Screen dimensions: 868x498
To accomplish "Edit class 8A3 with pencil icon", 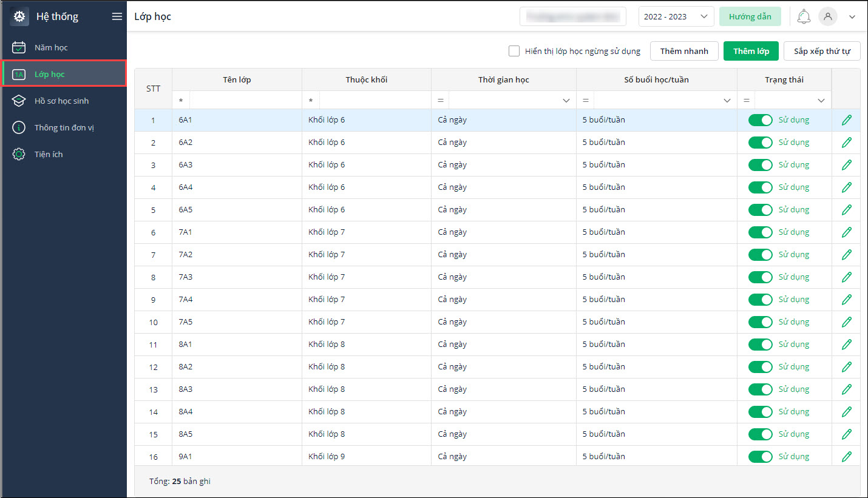I will click(x=847, y=389).
